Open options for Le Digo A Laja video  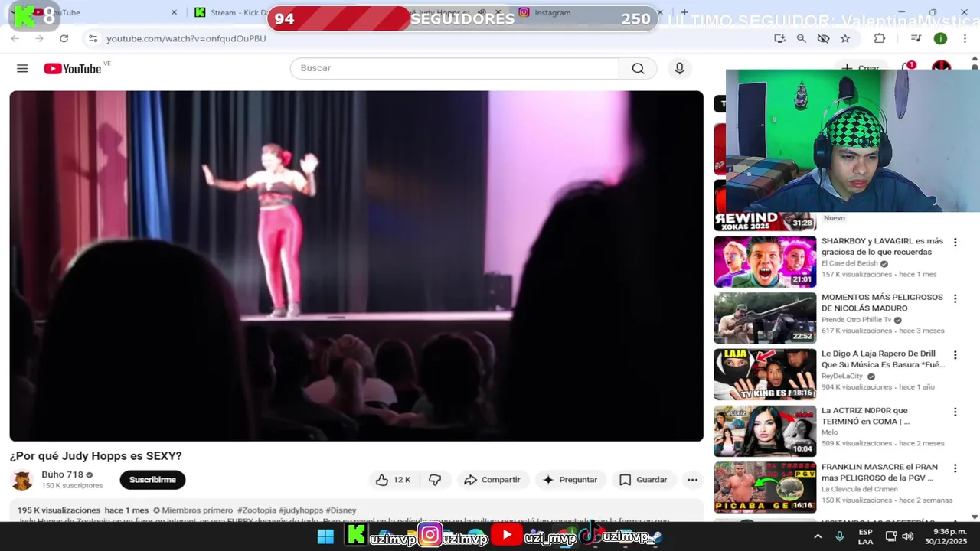955,355
